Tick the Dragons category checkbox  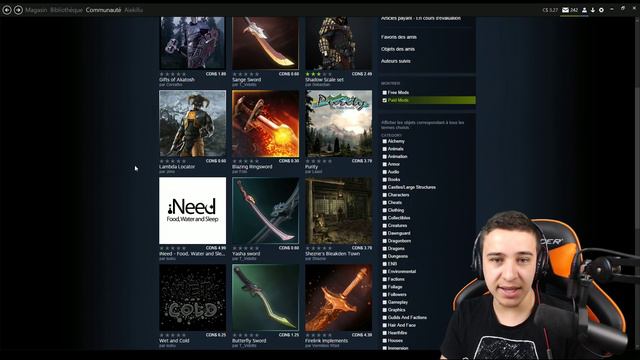pos(384,249)
